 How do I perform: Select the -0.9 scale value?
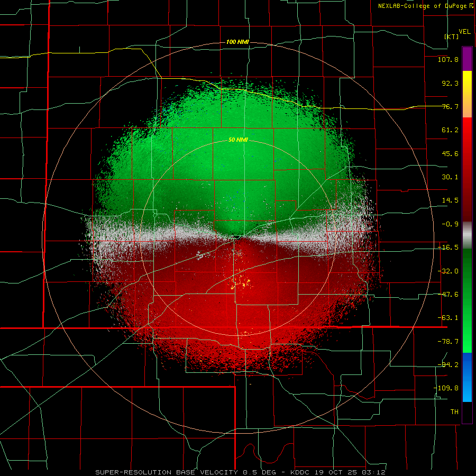click(450, 224)
